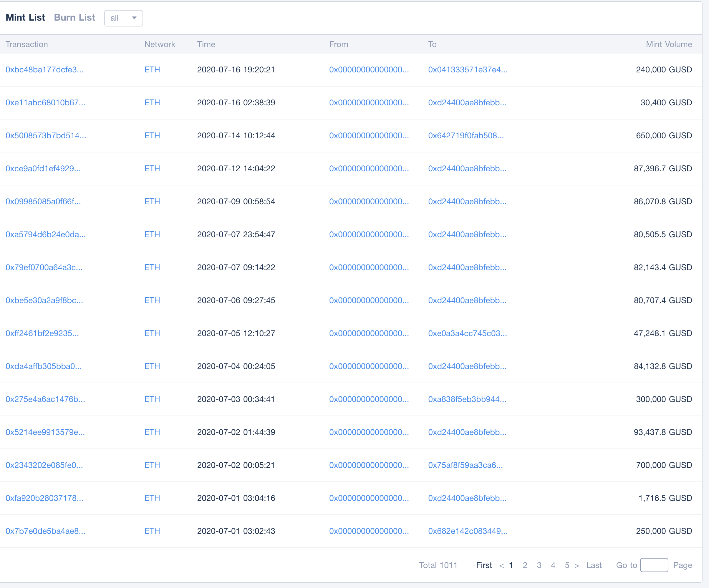Screen dimensions: 709x588
Task: Open transaction 0xbe5e30a2a9f8bc...
Action: (44, 300)
